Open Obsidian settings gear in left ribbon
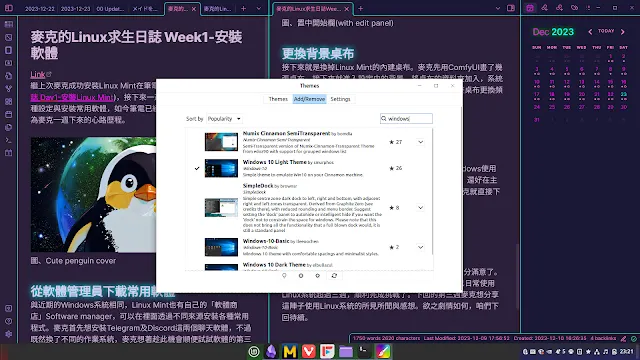640x360 pixels. (x=8, y=334)
